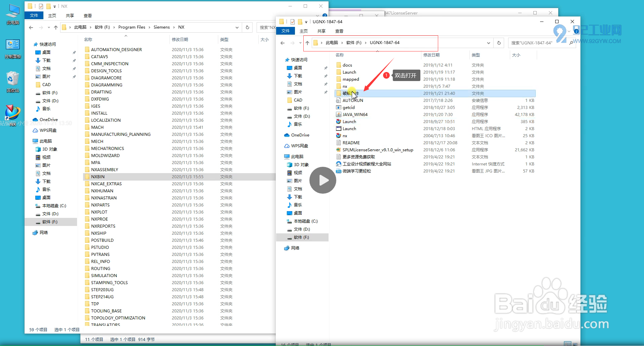Click the search magnifier in the UGNX-1847-64 window
This screenshot has height=346, width=644.
(x=571, y=43)
